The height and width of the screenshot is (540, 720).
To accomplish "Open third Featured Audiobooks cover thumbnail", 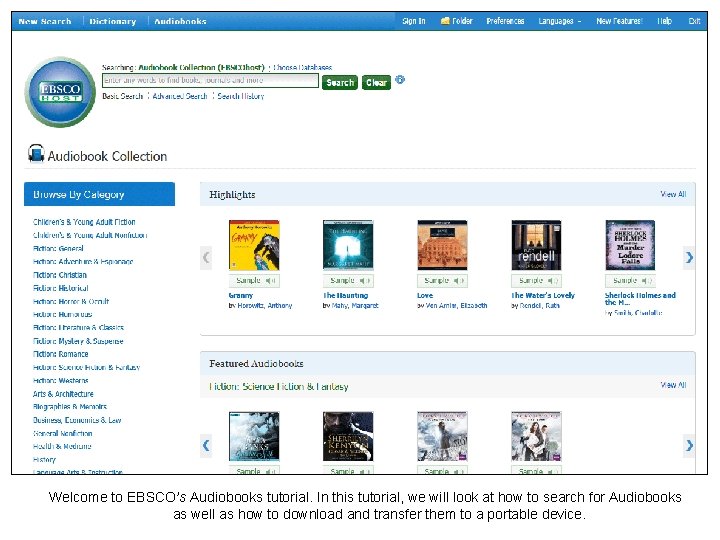I will click(443, 437).
